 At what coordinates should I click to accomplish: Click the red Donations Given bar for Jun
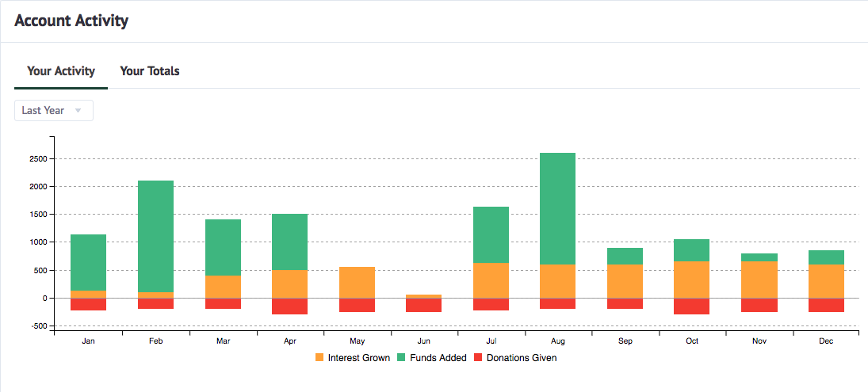pyautogui.click(x=424, y=305)
